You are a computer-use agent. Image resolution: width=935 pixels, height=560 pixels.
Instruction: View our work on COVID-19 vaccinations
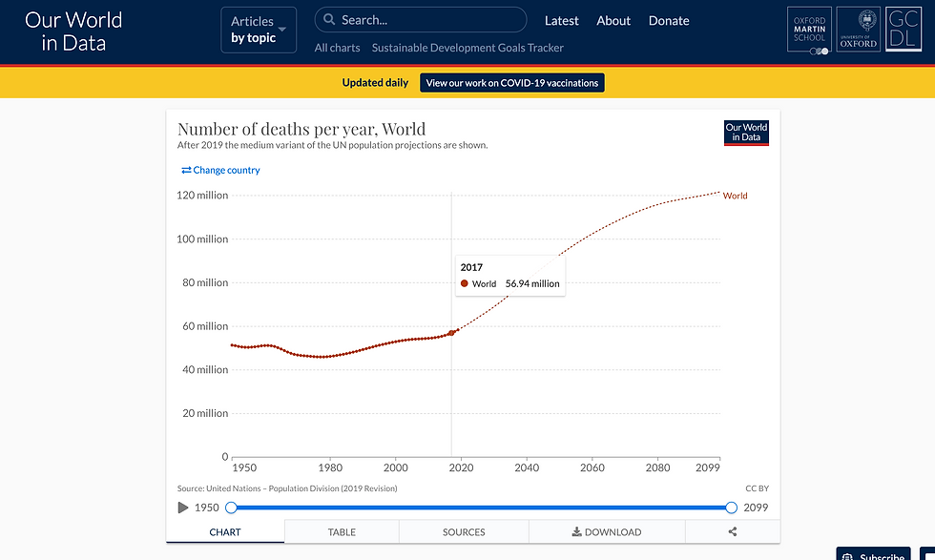(512, 83)
